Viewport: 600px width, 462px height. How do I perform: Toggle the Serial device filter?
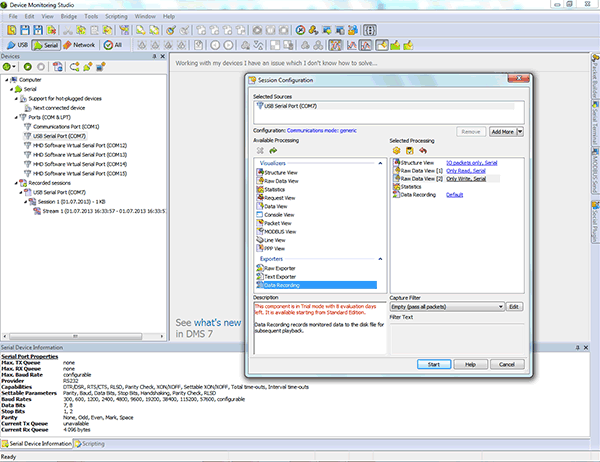pos(46,45)
